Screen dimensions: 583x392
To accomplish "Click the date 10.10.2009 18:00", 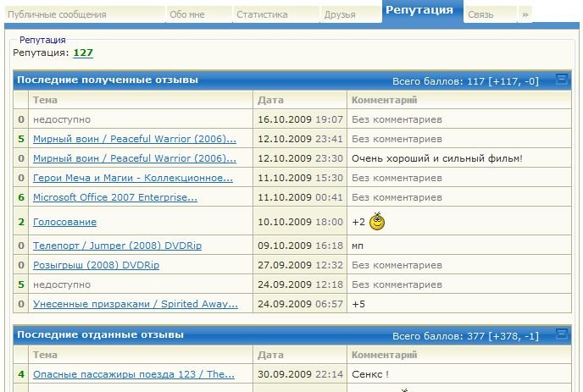I will pyautogui.click(x=301, y=222).
